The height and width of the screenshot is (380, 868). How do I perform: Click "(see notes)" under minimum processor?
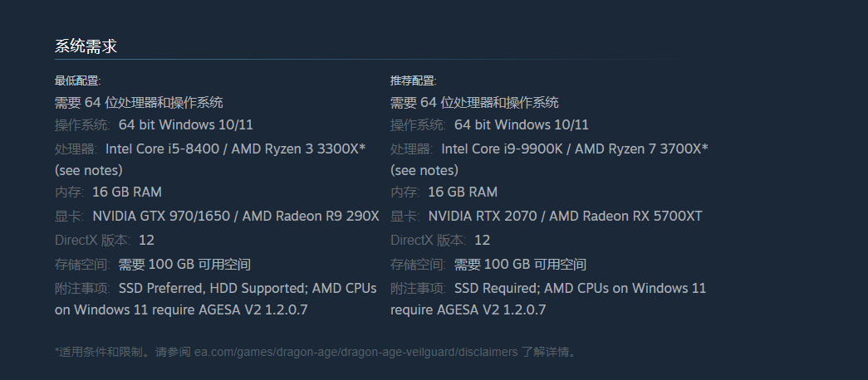(x=89, y=170)
